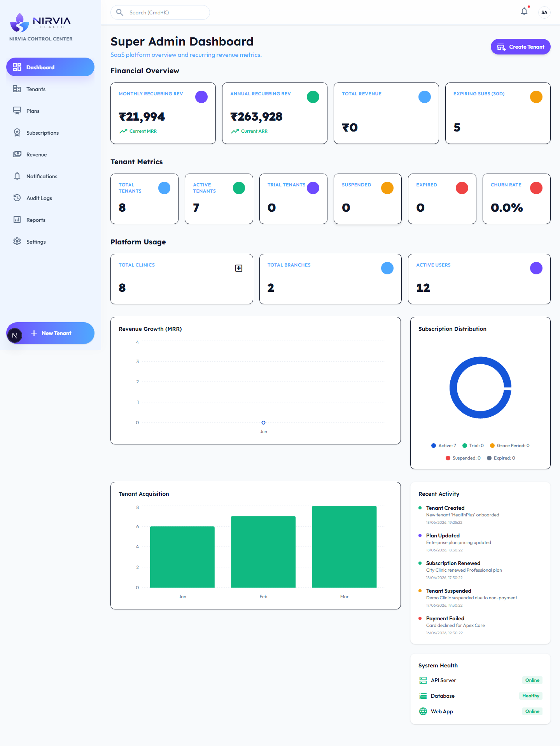Click the Expiring Subs orange circle

click(x=536, y=97)
